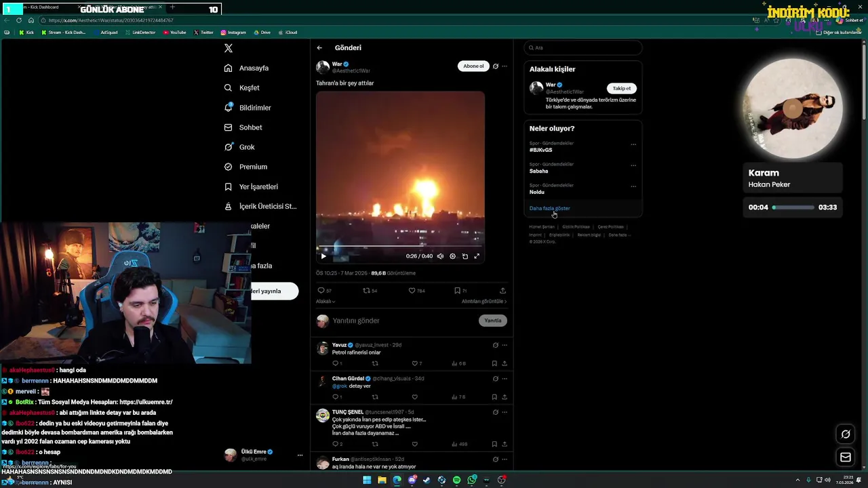Image resolution: width=868 pixels, height=488 pixels.
Task: Open Yer İşaretleri bookmarks
Action: 251,186
